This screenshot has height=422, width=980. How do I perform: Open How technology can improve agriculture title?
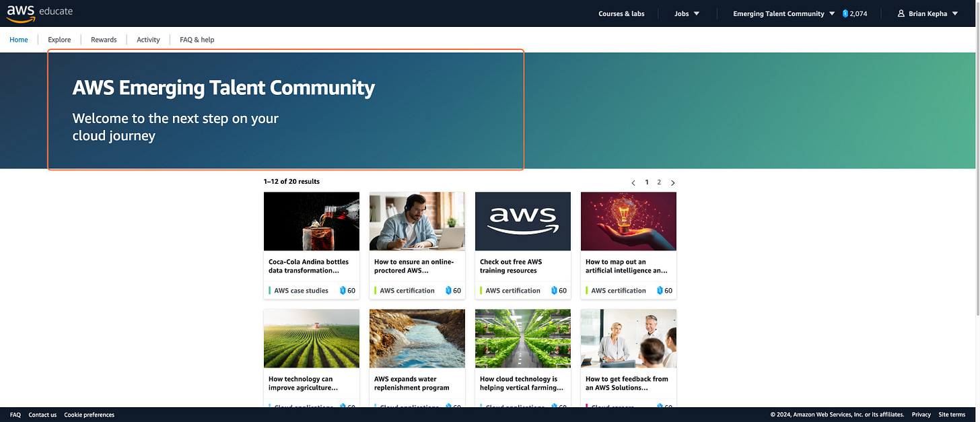tap(304, 384)
